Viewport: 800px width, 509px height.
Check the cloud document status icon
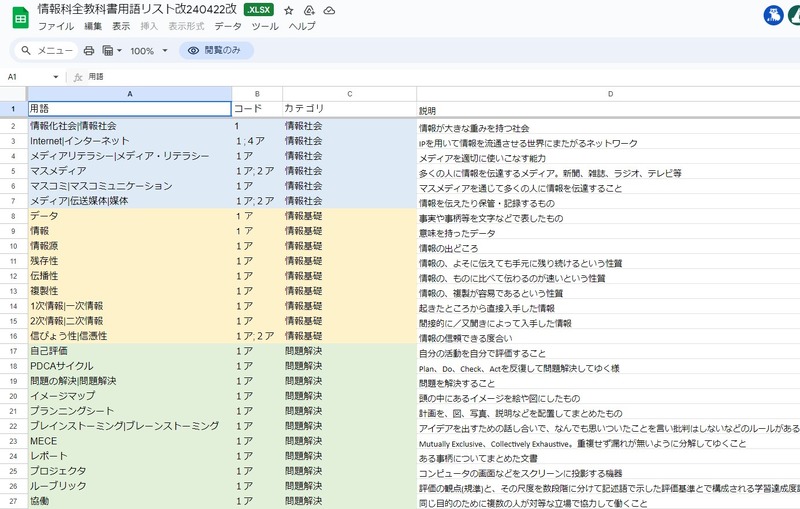click(330, 10)
